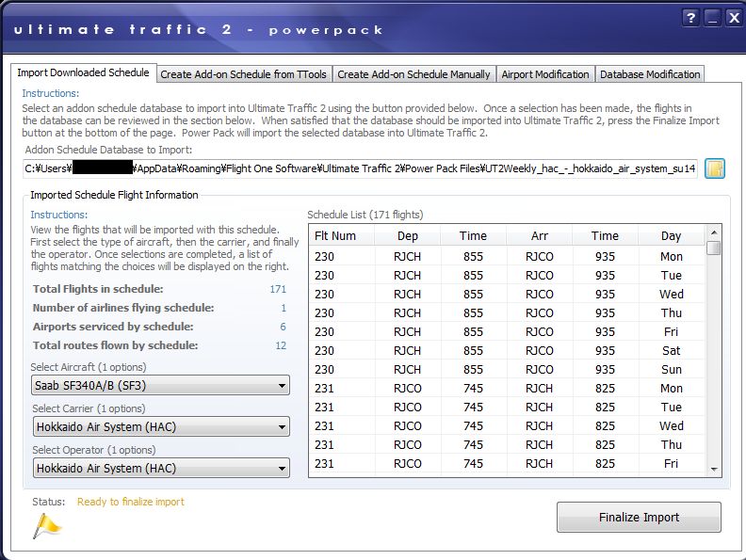Select flight 231 row for Thu

(507, 445)
